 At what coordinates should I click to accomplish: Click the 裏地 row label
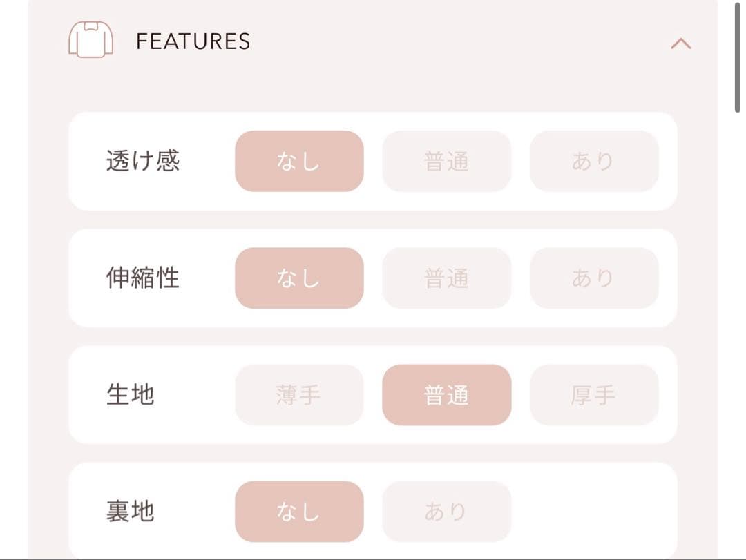pos(130,512)
